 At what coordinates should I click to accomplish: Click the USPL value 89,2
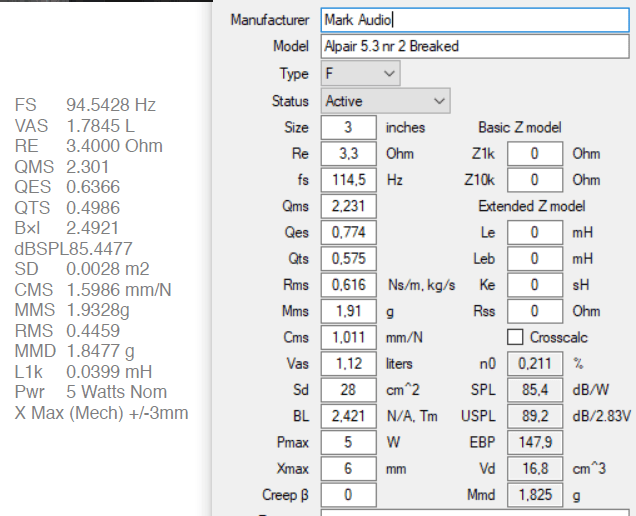535,416
